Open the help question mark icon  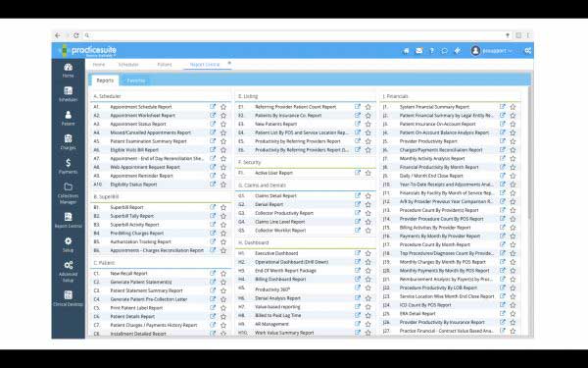pyautogui.click(x=431, y=51)
